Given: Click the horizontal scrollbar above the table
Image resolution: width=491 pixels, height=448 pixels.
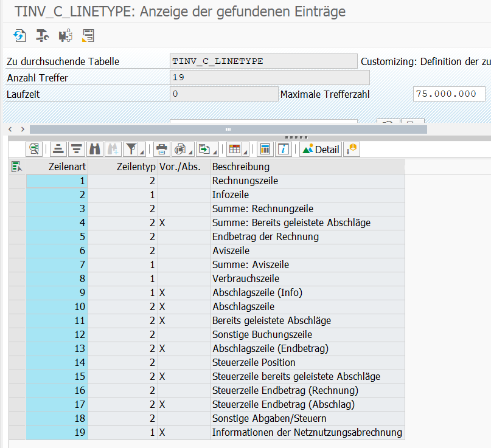Looking at the screenshot, I should 228,129.
